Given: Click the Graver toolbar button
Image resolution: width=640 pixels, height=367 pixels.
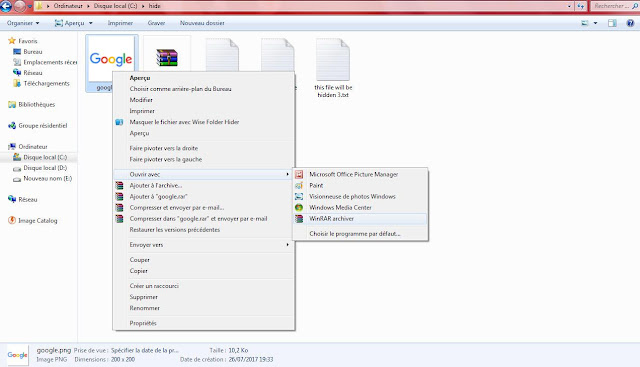Looking at the screenshot, I should point(156,23).
